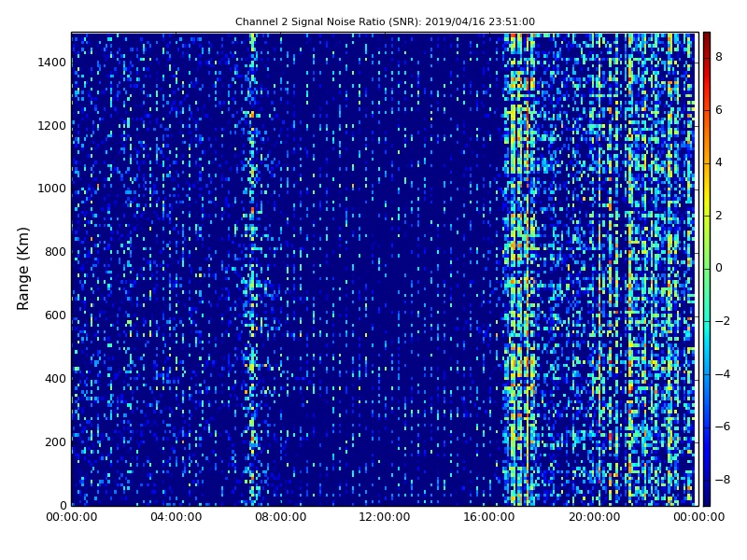Click the 16:00:00 time axis label
The width and height of the screenshot is (747, 560).
489,517
